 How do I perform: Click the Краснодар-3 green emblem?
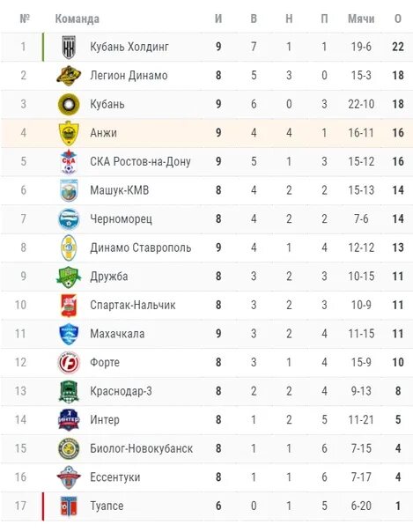coord(69,391)
